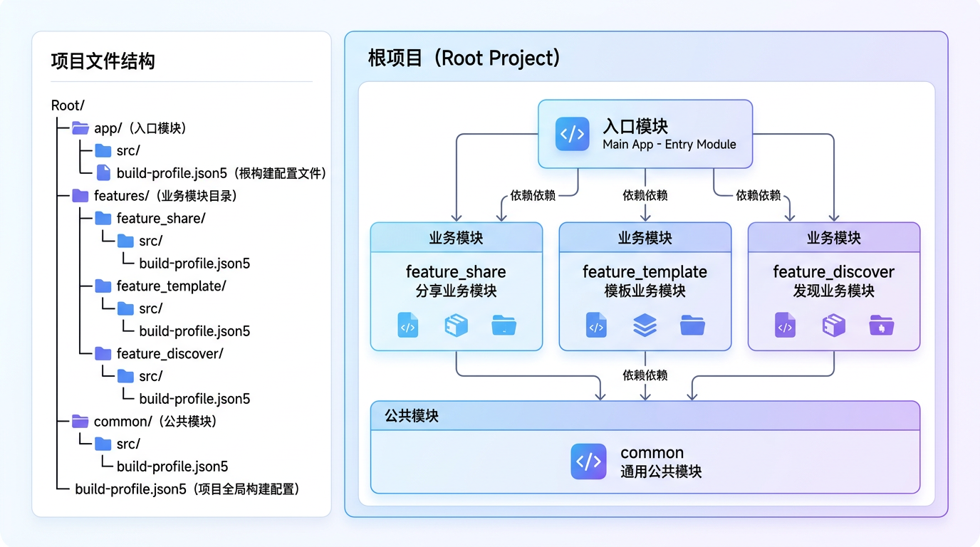Click the src/ folder icon under feature_share/
980x547 pixels.
[125, 241]
